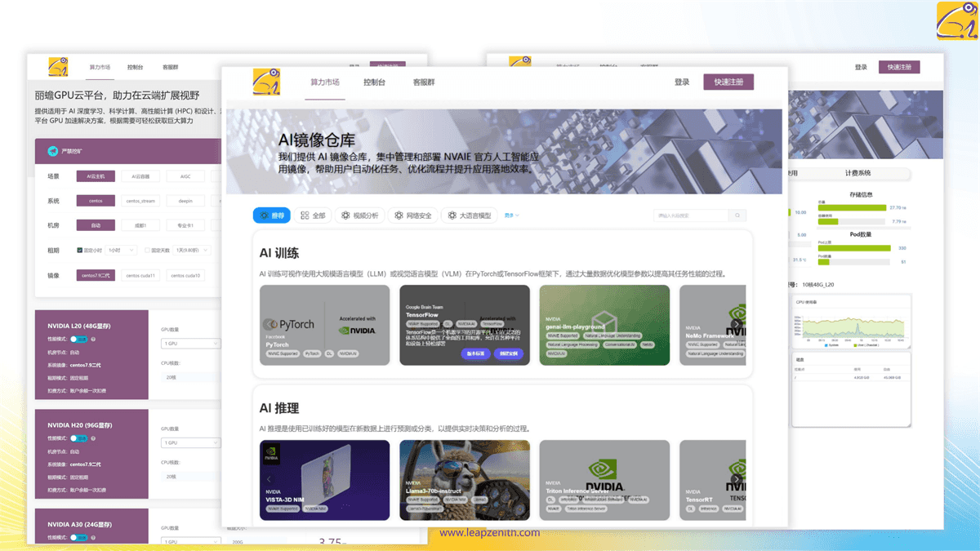Click the lizard logo in slide's top-right corner
This screenshot has height=551, width=980.
click(956, 20)
